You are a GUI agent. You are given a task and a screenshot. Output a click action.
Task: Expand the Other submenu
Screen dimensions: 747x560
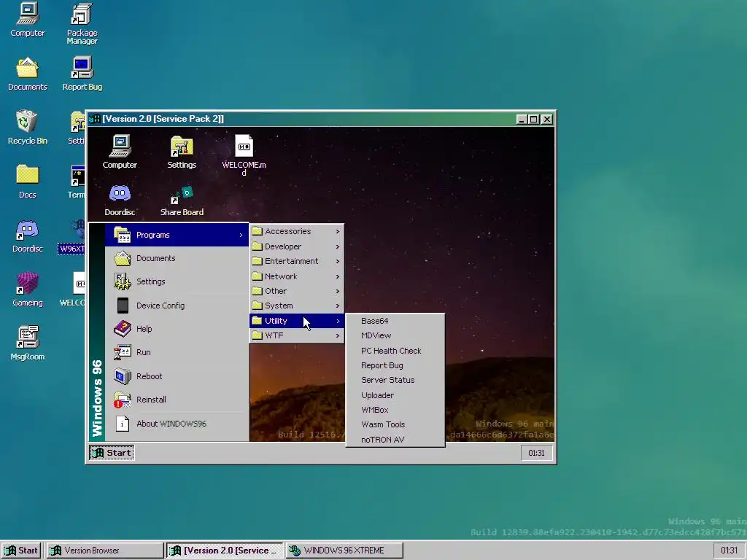pos(296,291)
